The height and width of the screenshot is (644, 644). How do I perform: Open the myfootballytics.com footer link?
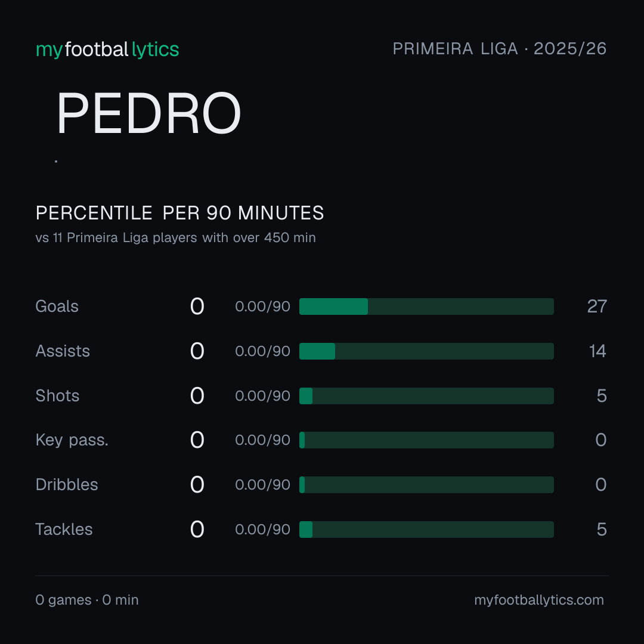pos(539,600)
